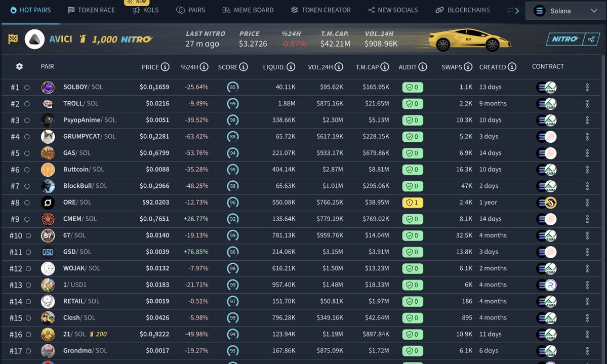
Task: Open the three-dot menu on the SOLBOY row
Action: 587,87
